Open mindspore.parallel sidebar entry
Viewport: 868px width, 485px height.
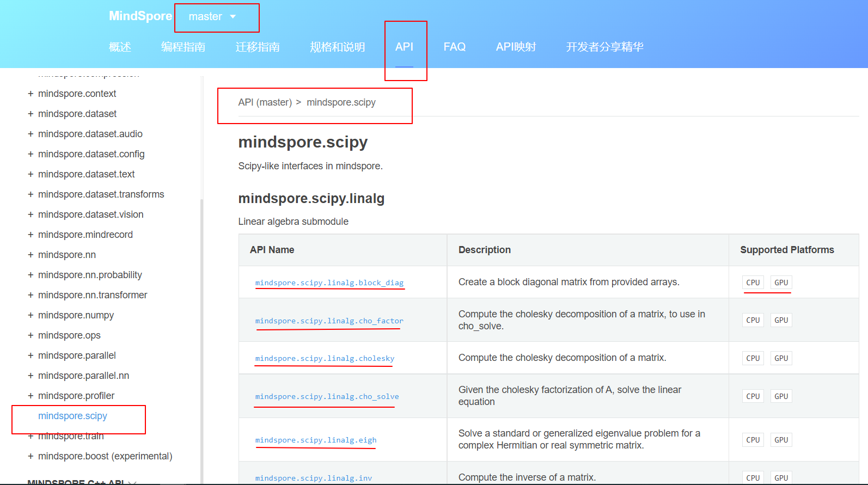77,355
